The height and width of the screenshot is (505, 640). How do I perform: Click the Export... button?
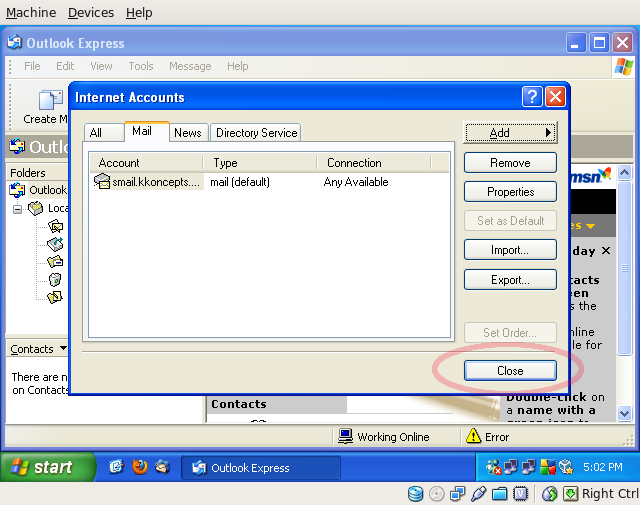[x=510, y=280]
